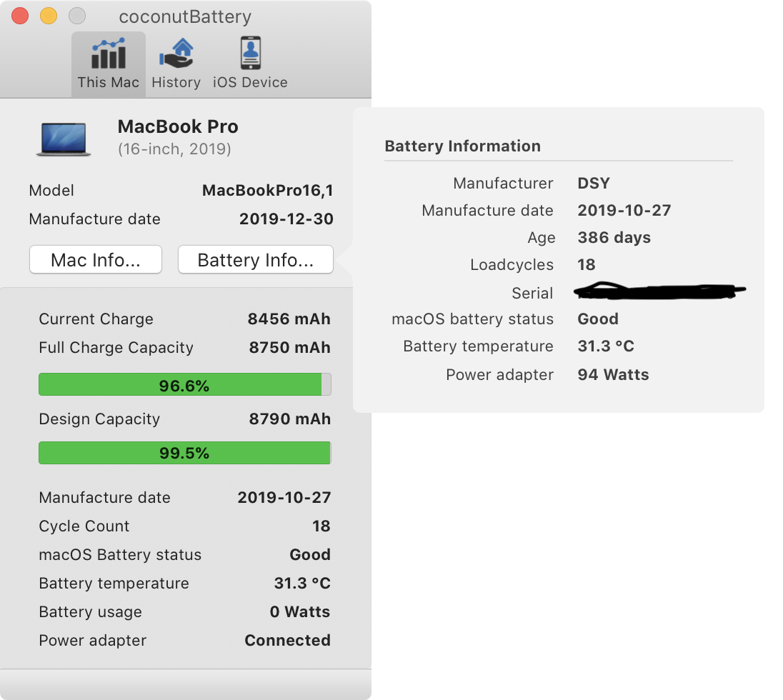Viewport: 783px width, 700px height.
Task: Click the 99.5% capacity progress bar
Action: [185, 453]
